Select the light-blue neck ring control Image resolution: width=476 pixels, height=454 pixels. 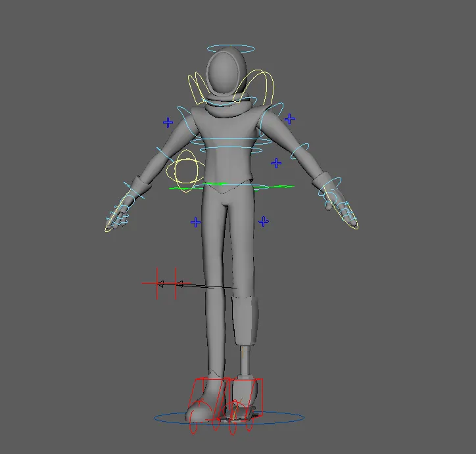230,101
